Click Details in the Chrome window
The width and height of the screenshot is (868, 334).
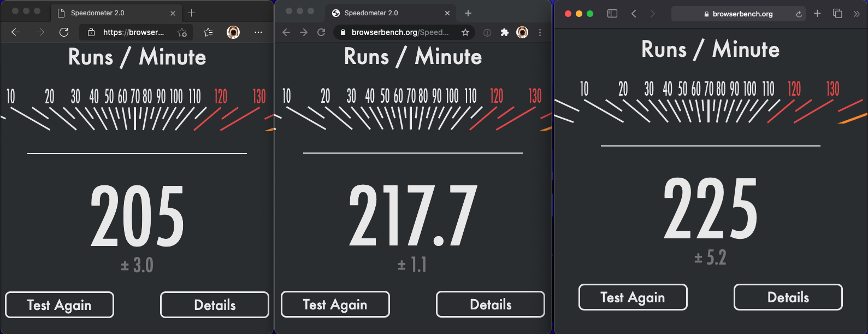pos(491,304)
